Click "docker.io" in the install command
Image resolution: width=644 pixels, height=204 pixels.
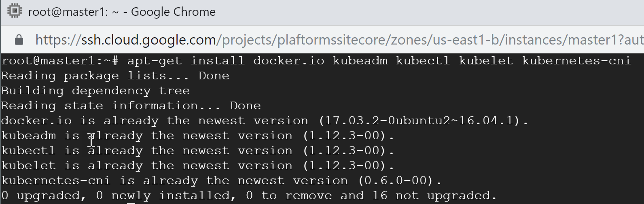tap(288, 61)
